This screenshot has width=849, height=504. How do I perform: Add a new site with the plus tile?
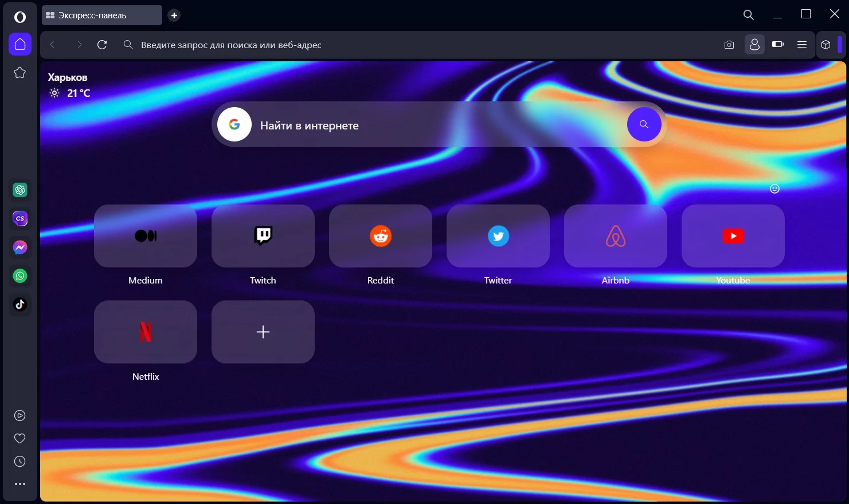(x=263, y=332)
